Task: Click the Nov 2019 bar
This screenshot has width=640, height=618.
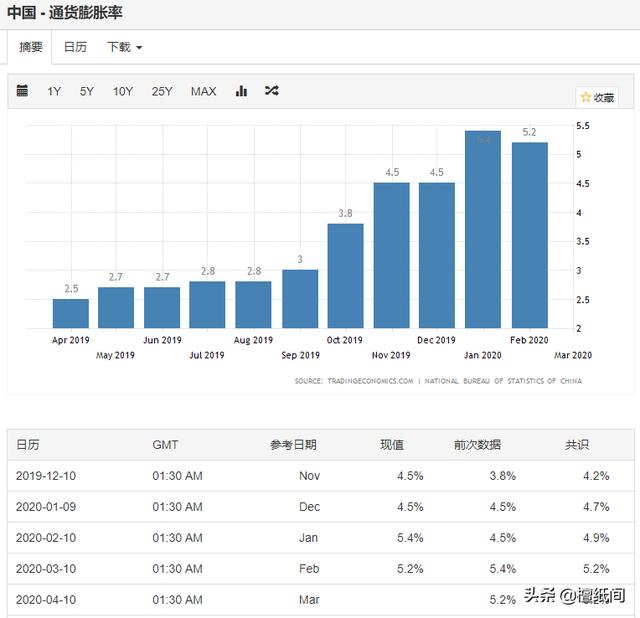Action: [391, 255]
